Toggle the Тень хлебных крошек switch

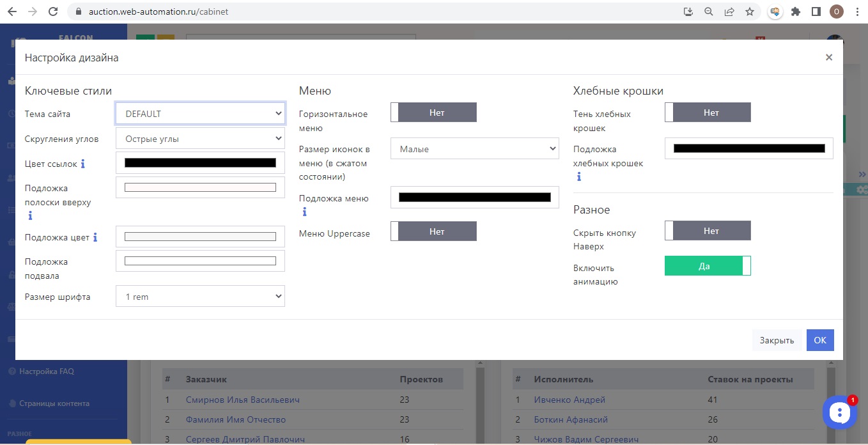click(708, 113)
